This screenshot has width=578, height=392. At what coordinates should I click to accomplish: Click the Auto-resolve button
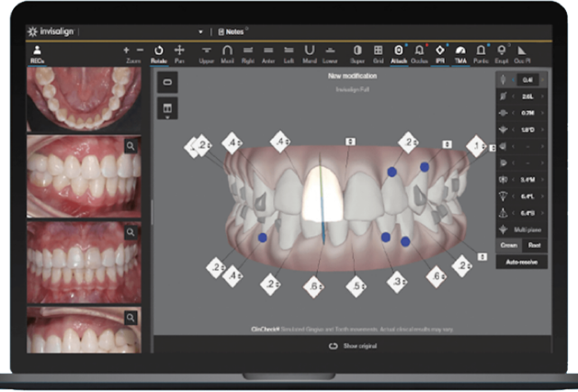[521, 262]
